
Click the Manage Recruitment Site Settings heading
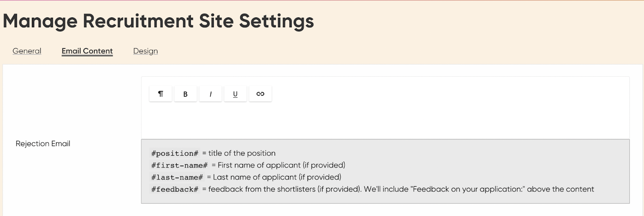158,21
